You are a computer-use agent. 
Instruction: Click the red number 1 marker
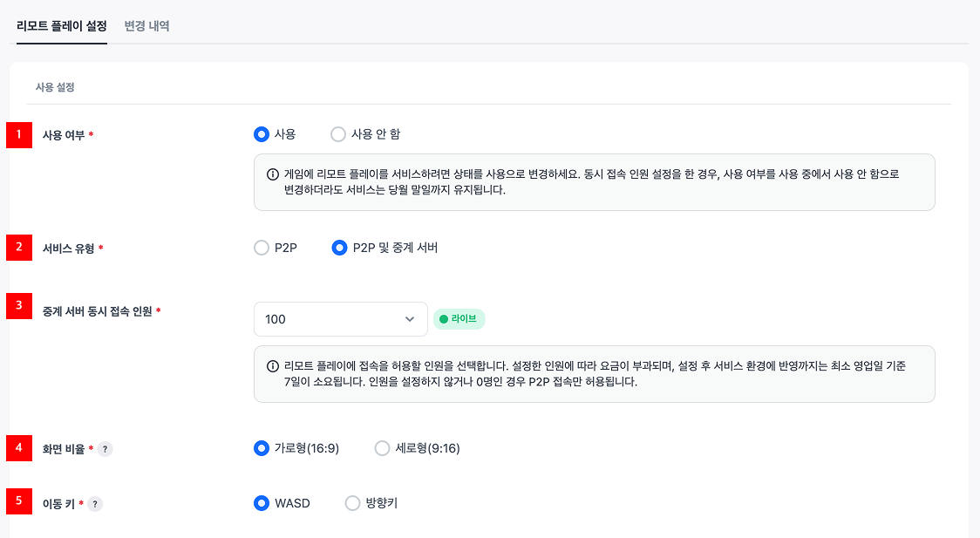tap(19, 135)
